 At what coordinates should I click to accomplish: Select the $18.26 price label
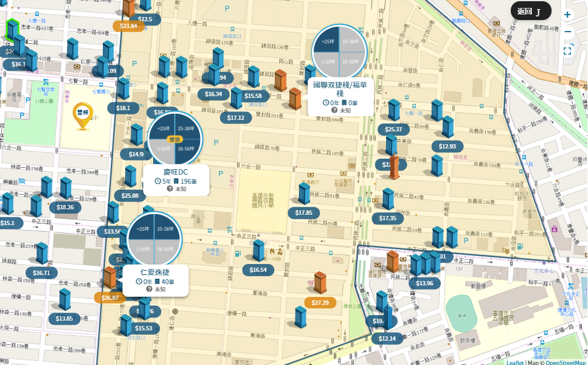(x=65, y=207)
